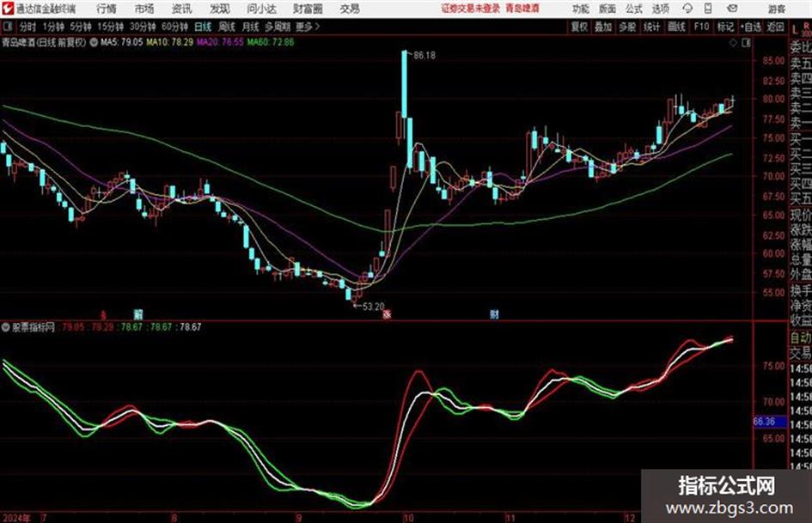Click the 股票指标网 indicator name
812x523 pixels.
point(34,327)
